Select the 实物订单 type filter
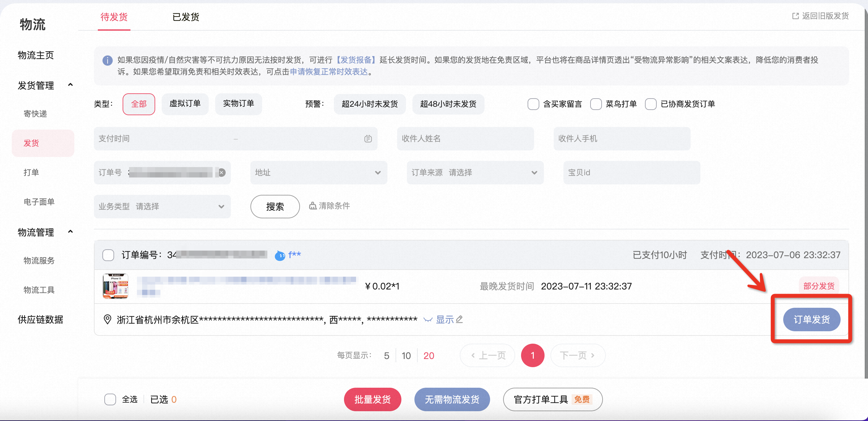 (239, 104)
